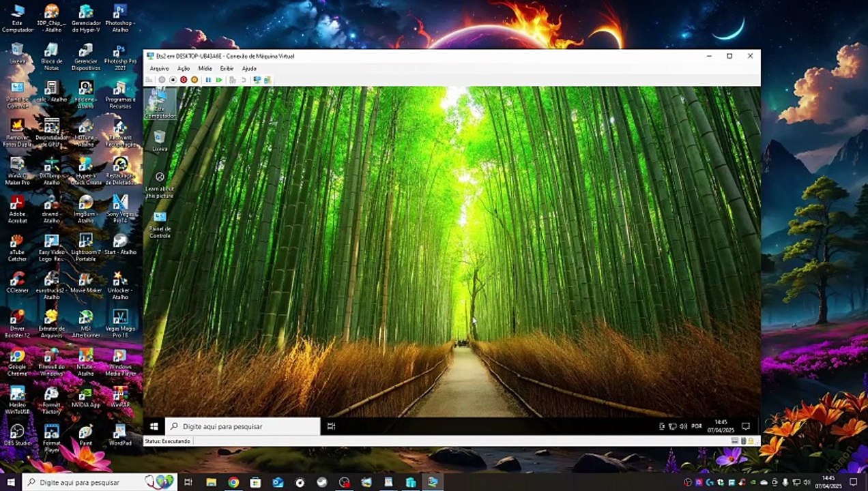Select Vegas Magic Pro 18 desktop icon
The image size is (868, 491).
click(x=120, y=325)
